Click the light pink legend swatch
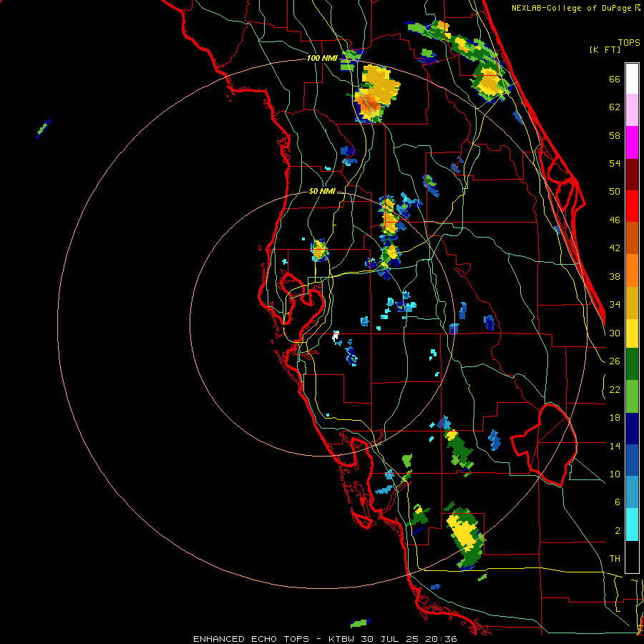This screenshot has height=644, width=644. pyautogui.click(x=632, y=109)
